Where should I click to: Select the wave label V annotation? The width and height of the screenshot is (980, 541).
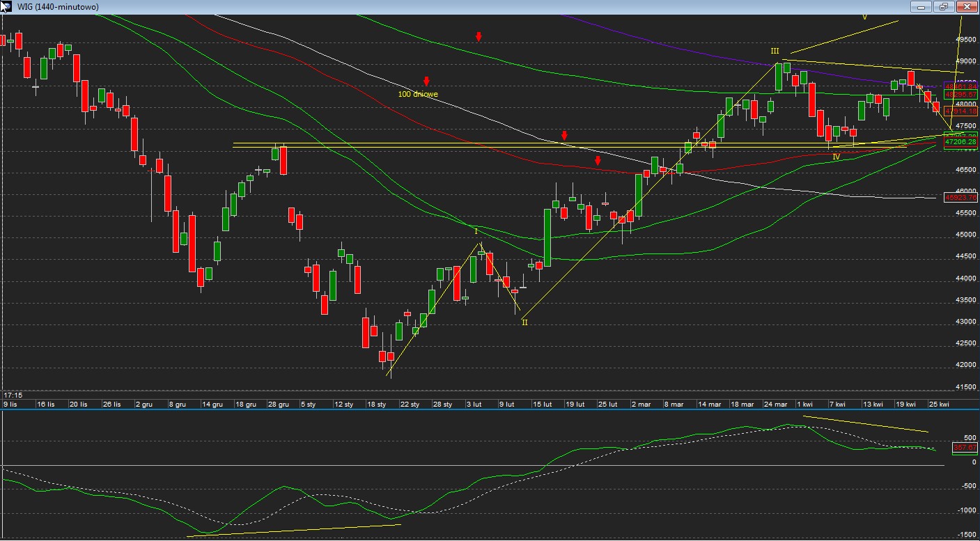click(864, 17)
